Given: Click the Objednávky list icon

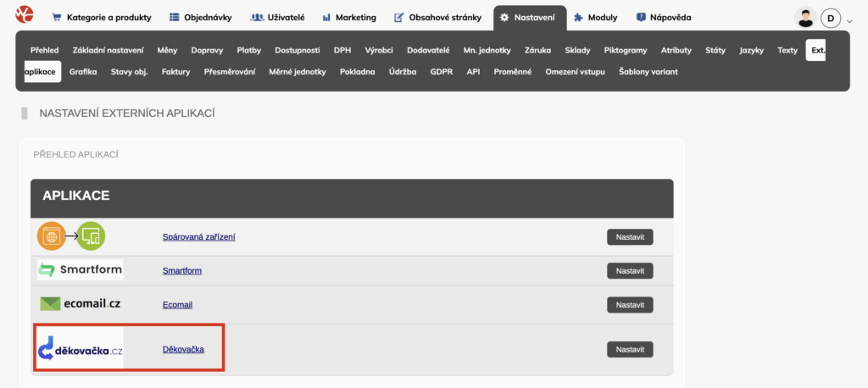Looking at the screenshot, I should (174, 17).
